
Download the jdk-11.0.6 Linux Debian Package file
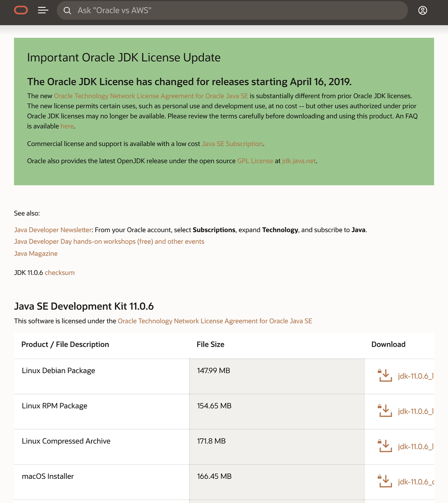(x=416, y=376)
